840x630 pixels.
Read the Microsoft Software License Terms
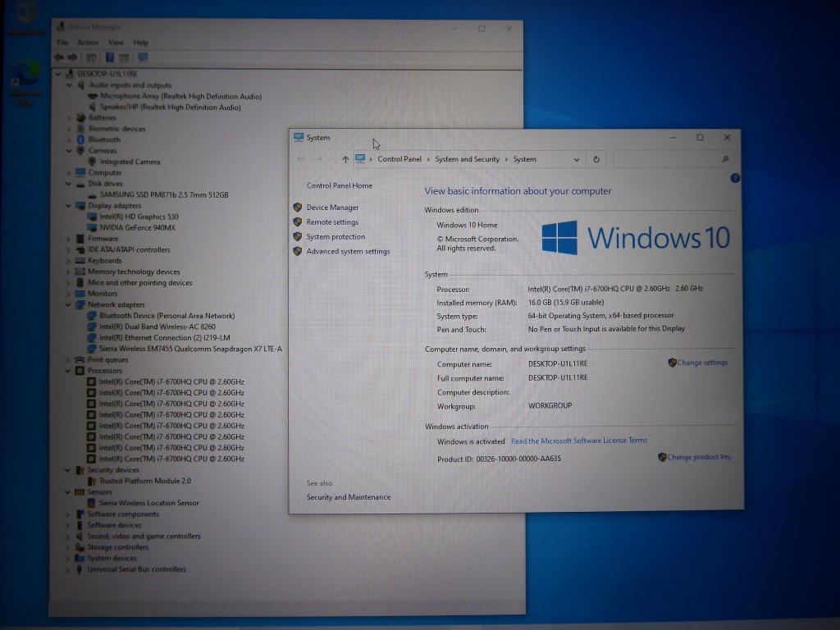(578, 441)
